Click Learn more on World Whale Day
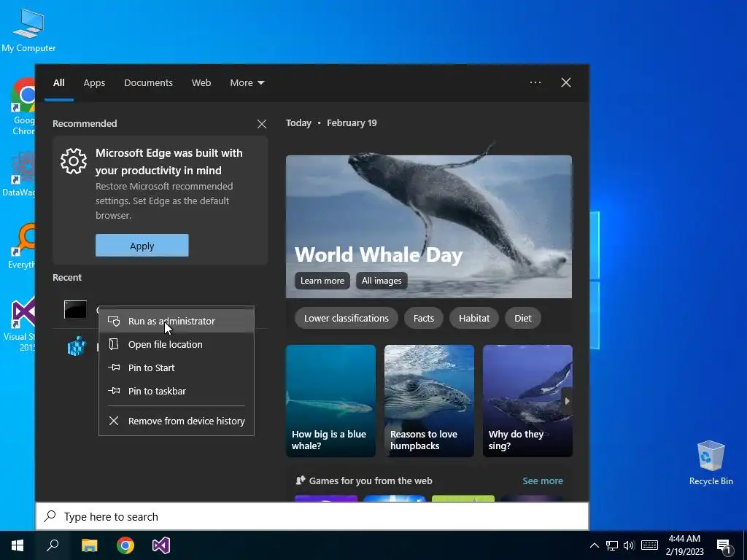747x560 pixels. tap(322, 281)
